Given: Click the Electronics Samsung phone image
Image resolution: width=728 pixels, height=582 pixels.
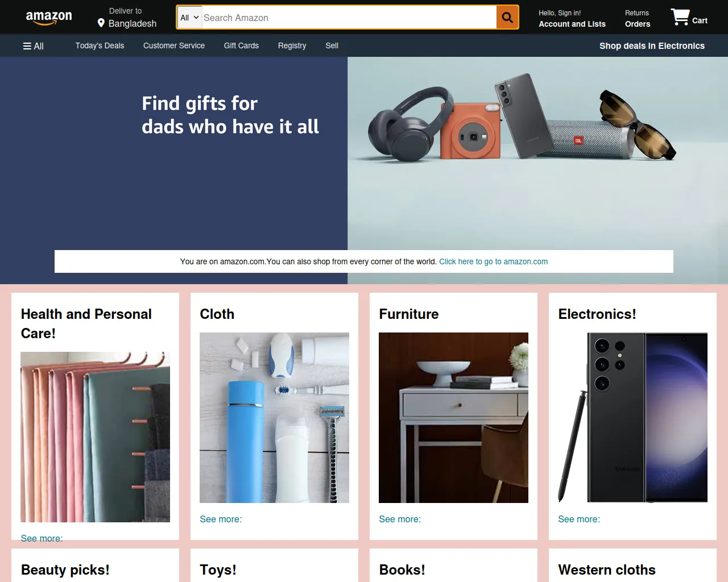Looking at the screenshot, I should (632, 418).
